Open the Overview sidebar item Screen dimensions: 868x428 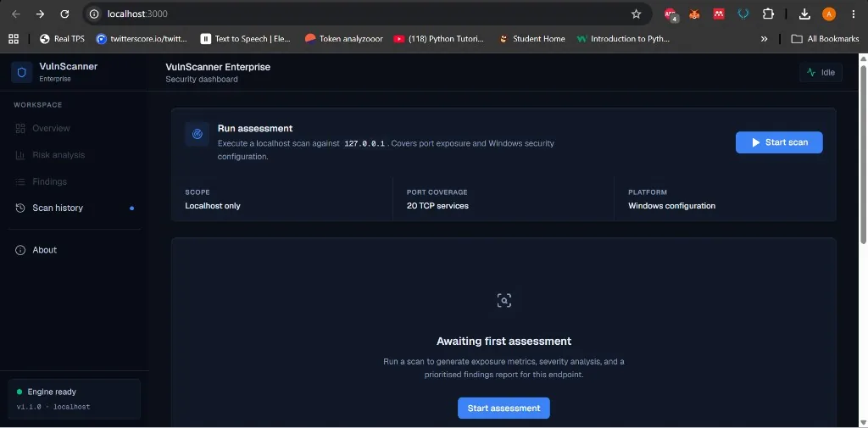(x=75, y=129)
